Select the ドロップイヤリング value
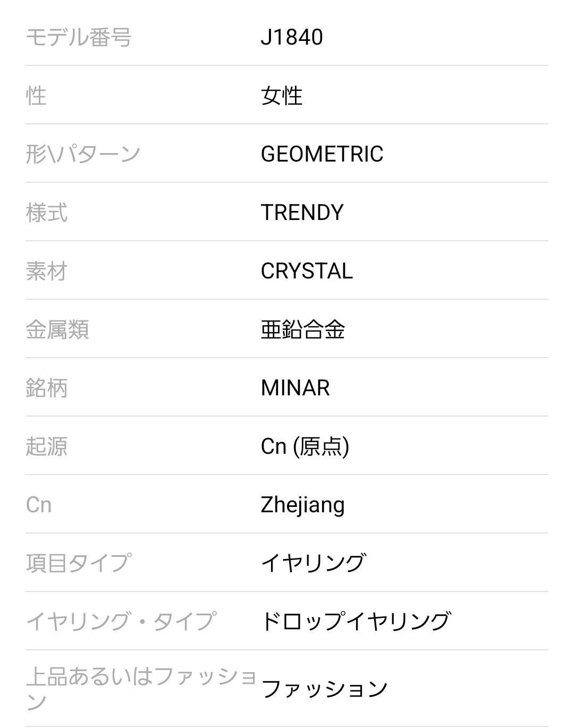 coord(356,622)
